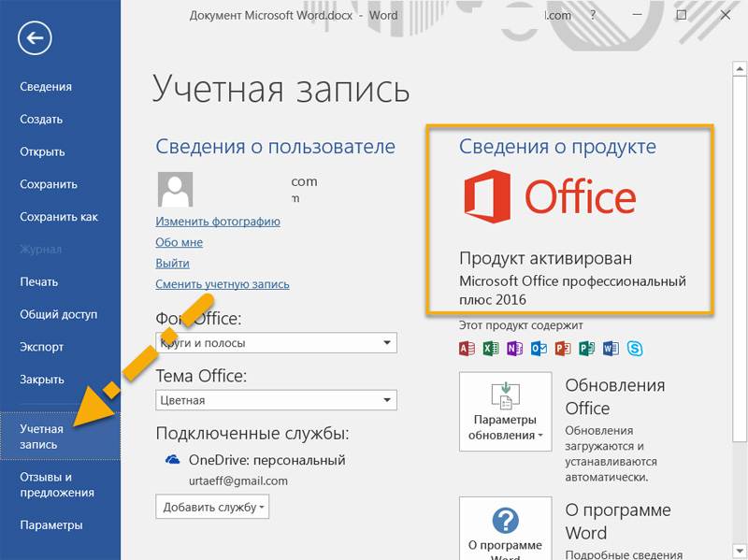The image size is (748, 560).
Task: Open the Добавить службу dropdown
Action: pos(214,507)
